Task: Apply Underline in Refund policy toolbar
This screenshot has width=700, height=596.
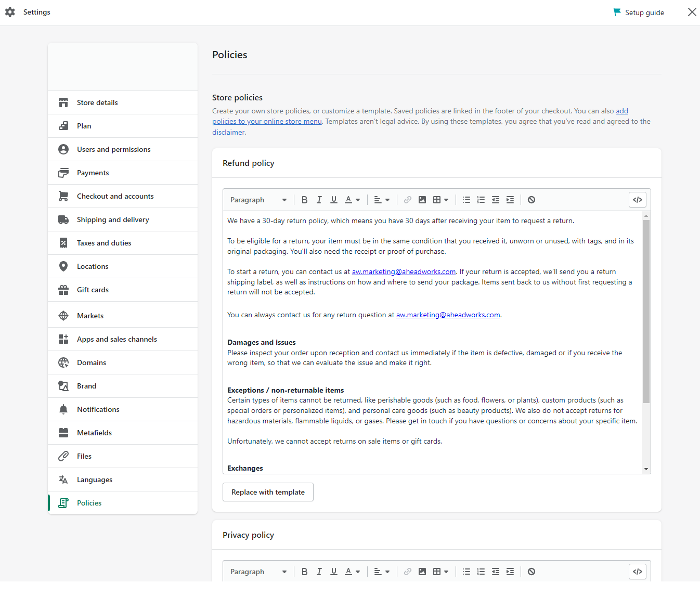Action: point(334,200)
